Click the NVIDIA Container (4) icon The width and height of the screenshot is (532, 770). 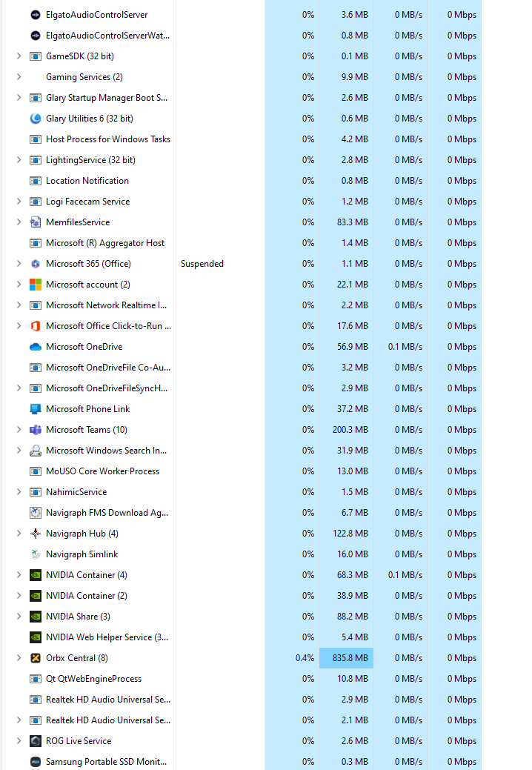tap(36, 574)
